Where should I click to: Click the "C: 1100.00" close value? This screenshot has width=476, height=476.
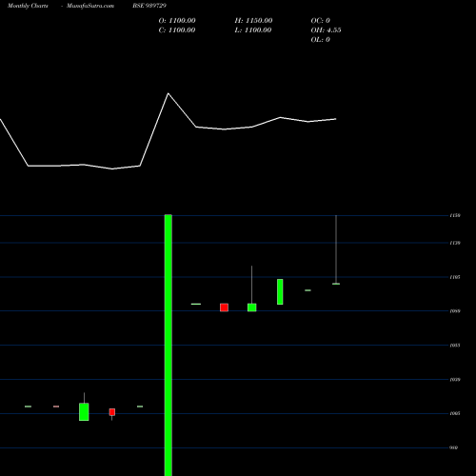[177, 30]
